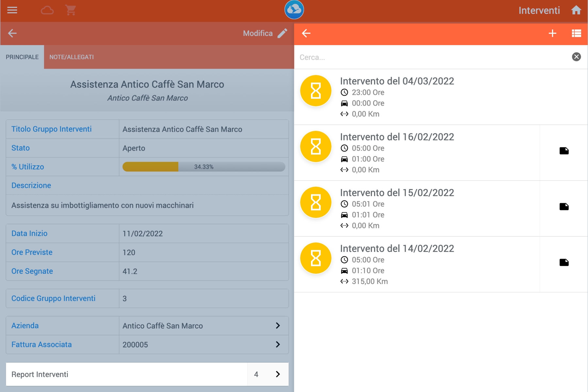Add a new intervento with plus icon
This screenshot has width=588, height=392.
tap(552, 33)
